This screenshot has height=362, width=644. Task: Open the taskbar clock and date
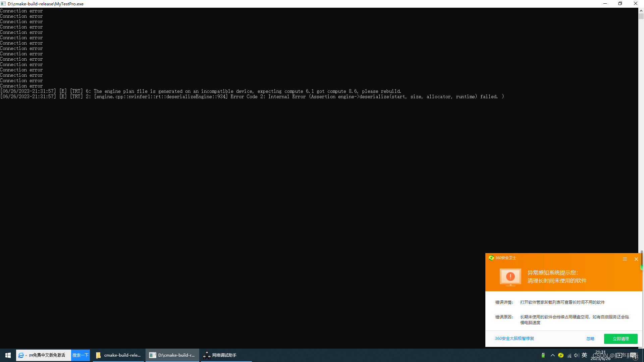click(600, 355)
